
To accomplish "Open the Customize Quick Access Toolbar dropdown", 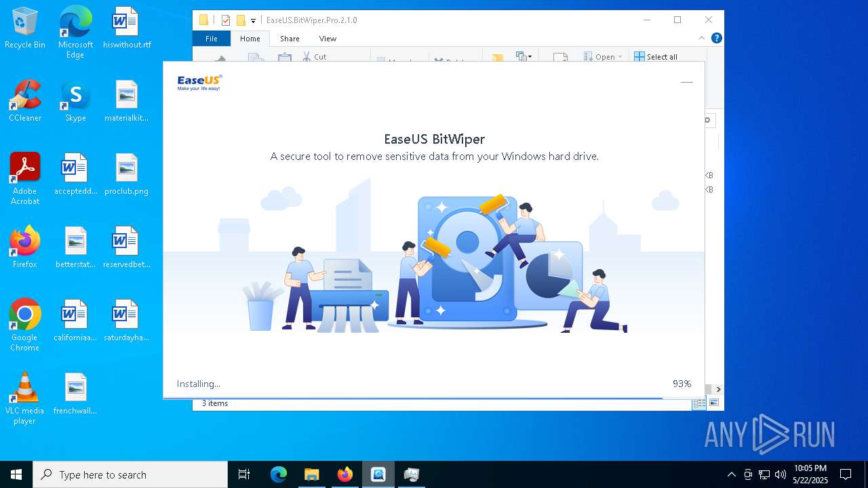I will (253, 21).
